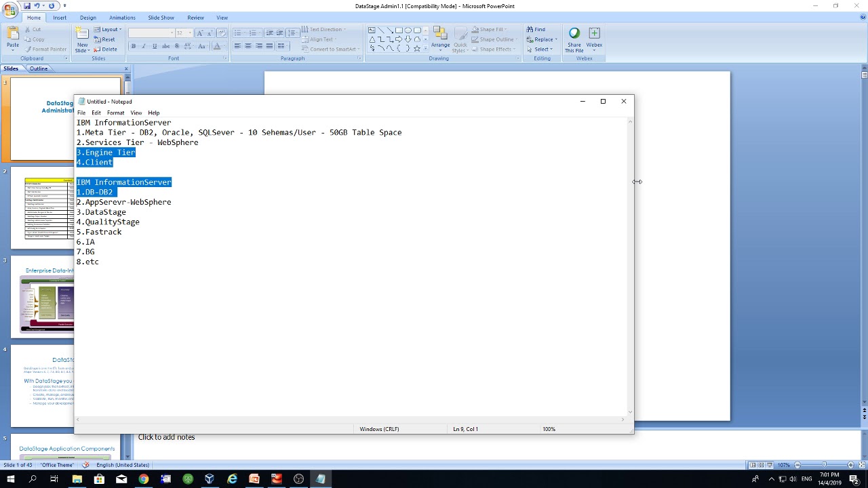Clear all formatting icon in Font group
The height and width of the screenshot is (488, 868).
[x=222, y=33]
